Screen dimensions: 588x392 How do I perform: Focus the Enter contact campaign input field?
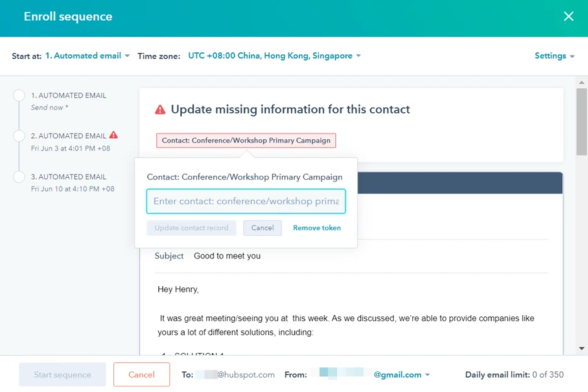coord(246,202)
